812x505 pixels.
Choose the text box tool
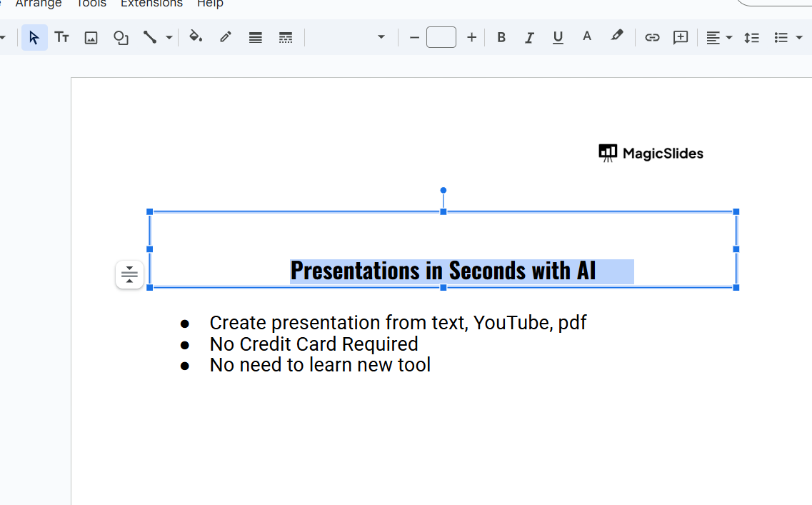[x=62, y=38]
